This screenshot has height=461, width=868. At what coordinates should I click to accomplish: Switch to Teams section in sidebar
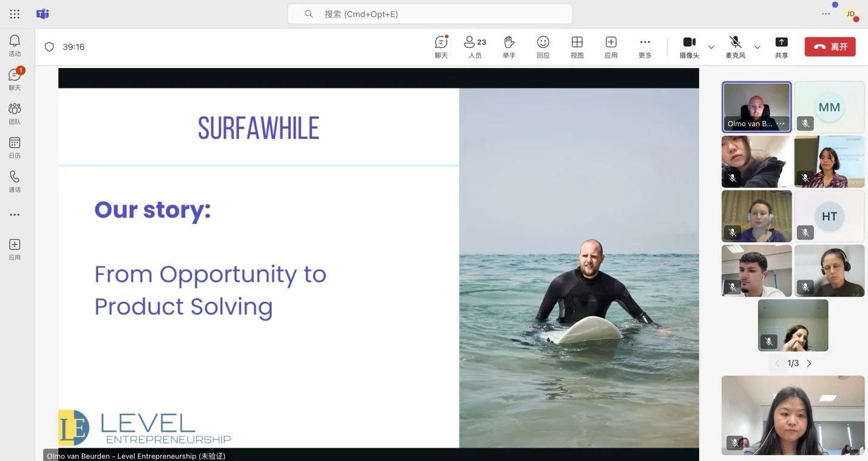coord(15,113)
